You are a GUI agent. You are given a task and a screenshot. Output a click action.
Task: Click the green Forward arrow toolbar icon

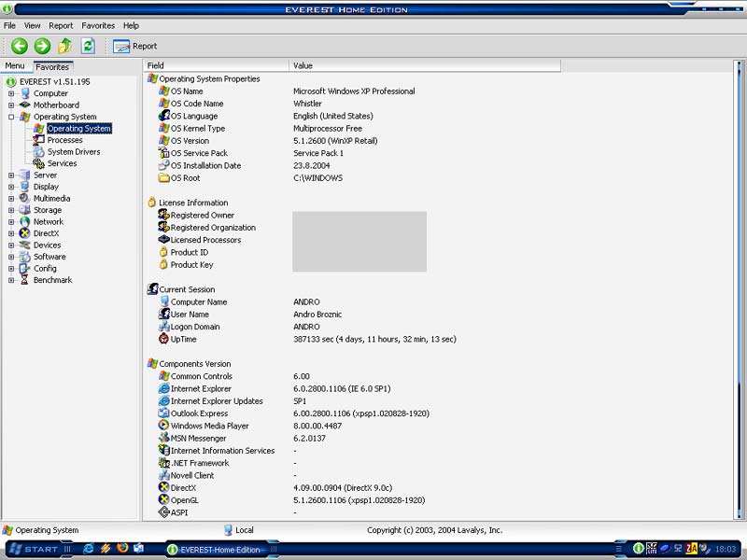click(42, 46)
